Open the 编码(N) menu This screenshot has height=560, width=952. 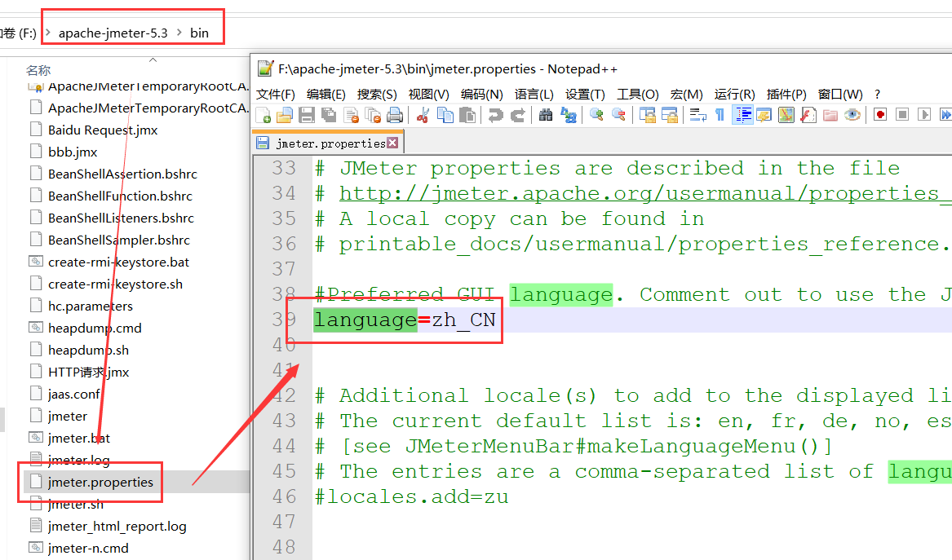[x=481, y=95]
